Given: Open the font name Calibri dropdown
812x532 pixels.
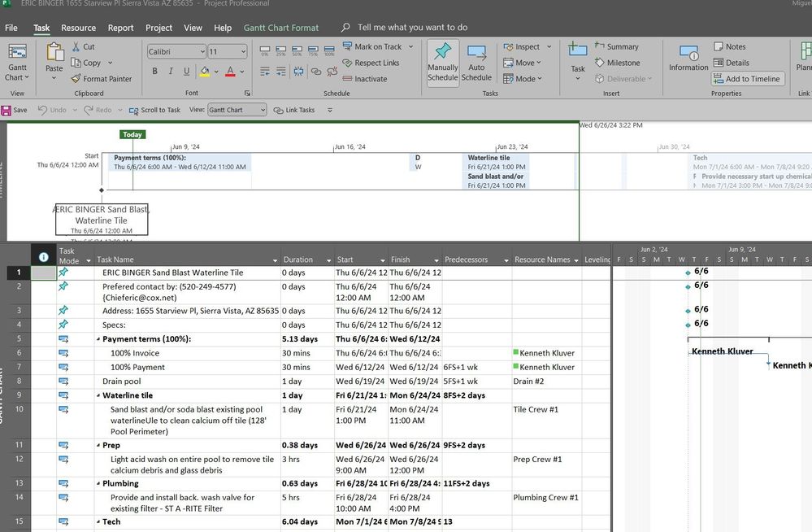Looking at the screenshot, I should (202, 51).
